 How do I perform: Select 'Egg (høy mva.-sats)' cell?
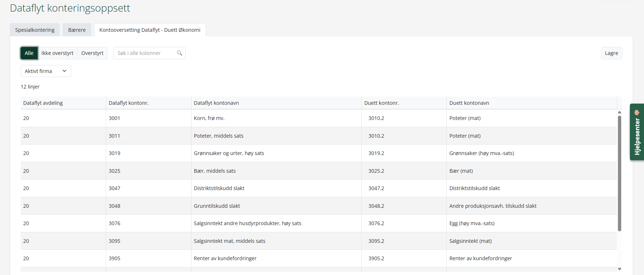click(x=532, y=223)
